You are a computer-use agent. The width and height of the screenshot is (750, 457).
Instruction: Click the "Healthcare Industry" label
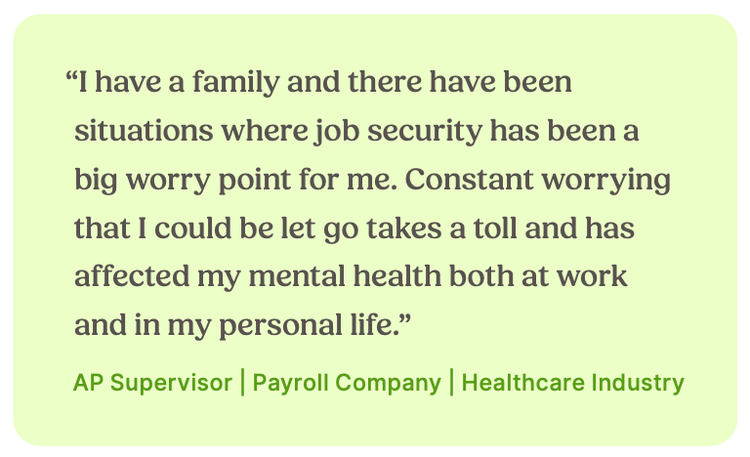[573, 383]
